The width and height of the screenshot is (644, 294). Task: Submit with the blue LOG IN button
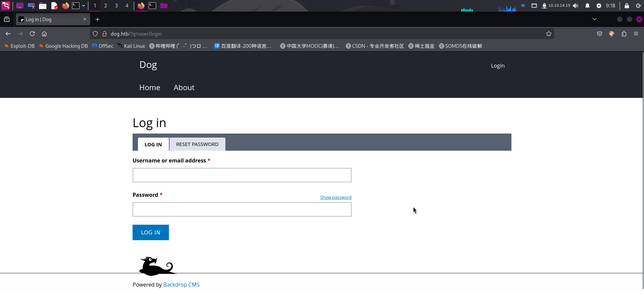(151, 232)
